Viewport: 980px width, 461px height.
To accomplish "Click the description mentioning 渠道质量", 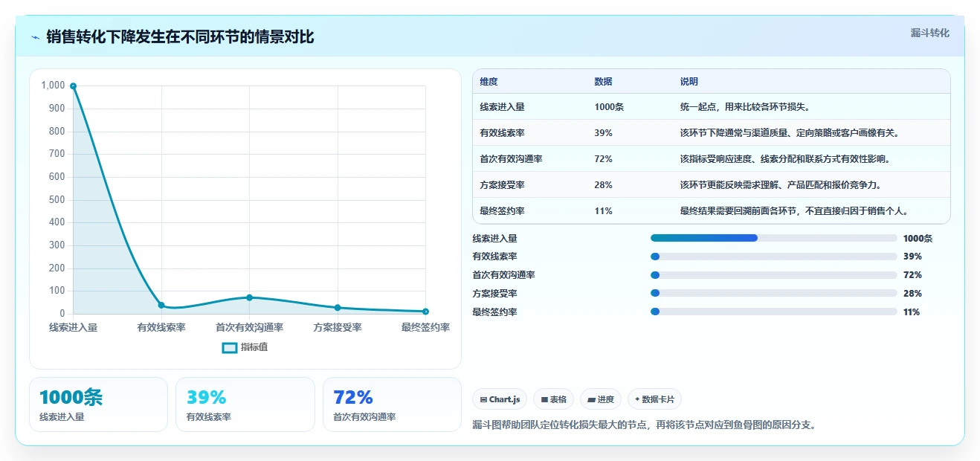I will point(789,133).
